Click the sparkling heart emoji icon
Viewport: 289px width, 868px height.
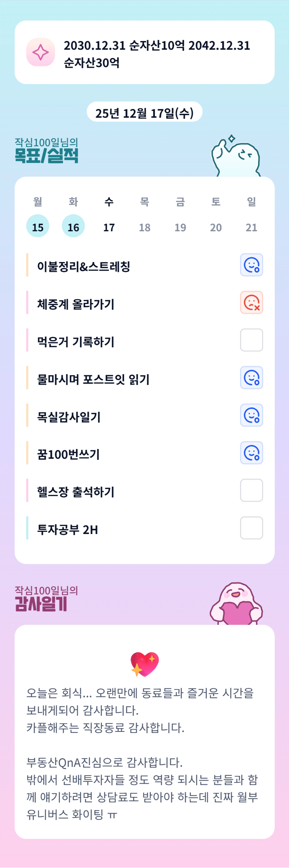(x=144, y=664)
